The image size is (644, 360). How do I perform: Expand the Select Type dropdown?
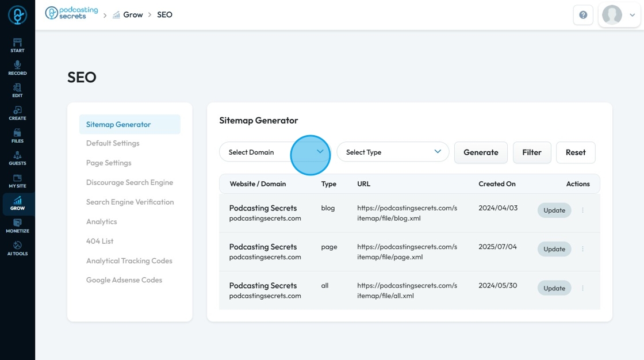[x=393, y=152]
